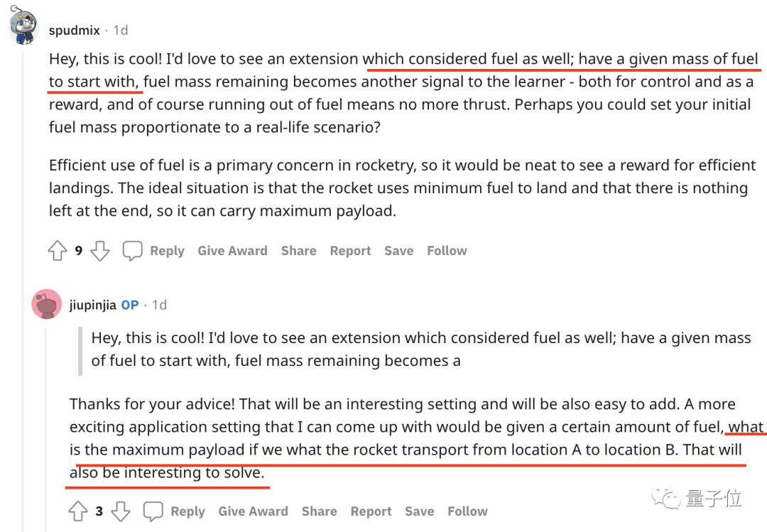767x532 pixels.
Task: Give Award to spudmix's comment
Action: (232, 251)
